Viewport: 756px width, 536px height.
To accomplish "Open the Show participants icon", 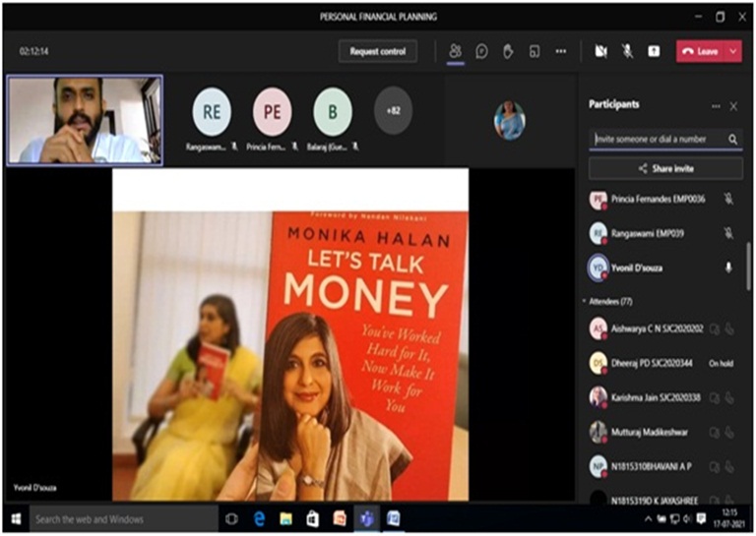I will [455, 50].
